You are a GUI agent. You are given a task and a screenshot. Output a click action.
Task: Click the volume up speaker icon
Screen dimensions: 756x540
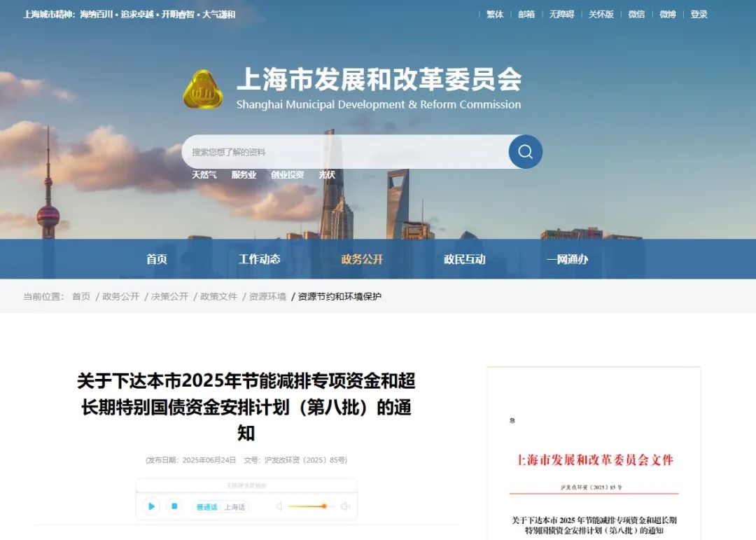pyautogui.click(x=345, y=506)
